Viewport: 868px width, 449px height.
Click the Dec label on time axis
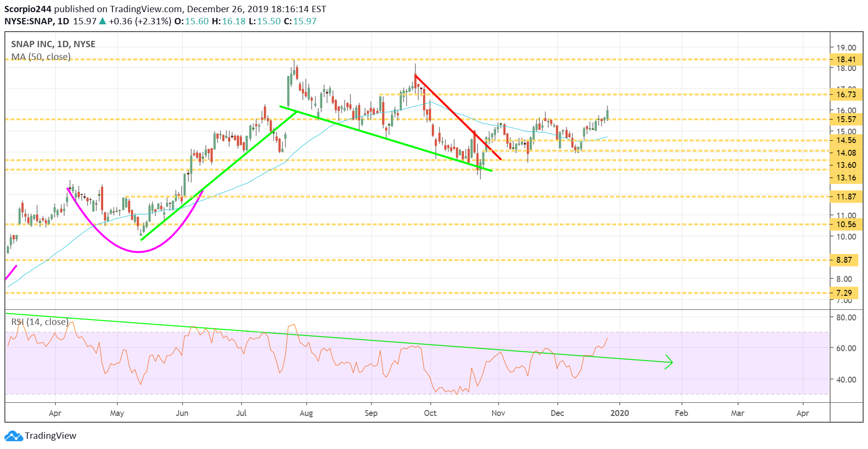click(x=557, y=413)
